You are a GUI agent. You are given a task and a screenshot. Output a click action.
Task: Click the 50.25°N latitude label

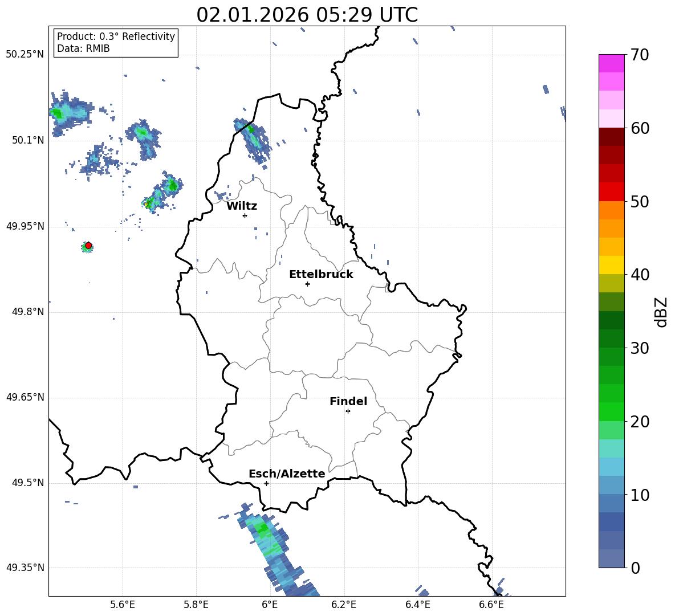pos(25,55)
